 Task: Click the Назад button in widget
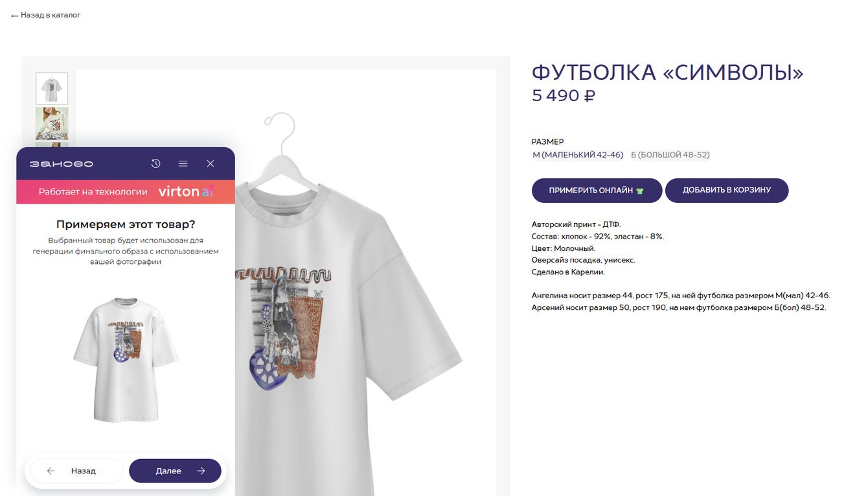76,471
